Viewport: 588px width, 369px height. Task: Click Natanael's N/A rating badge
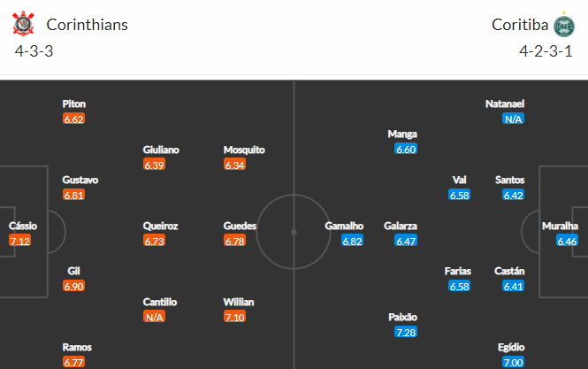(514, 119)
